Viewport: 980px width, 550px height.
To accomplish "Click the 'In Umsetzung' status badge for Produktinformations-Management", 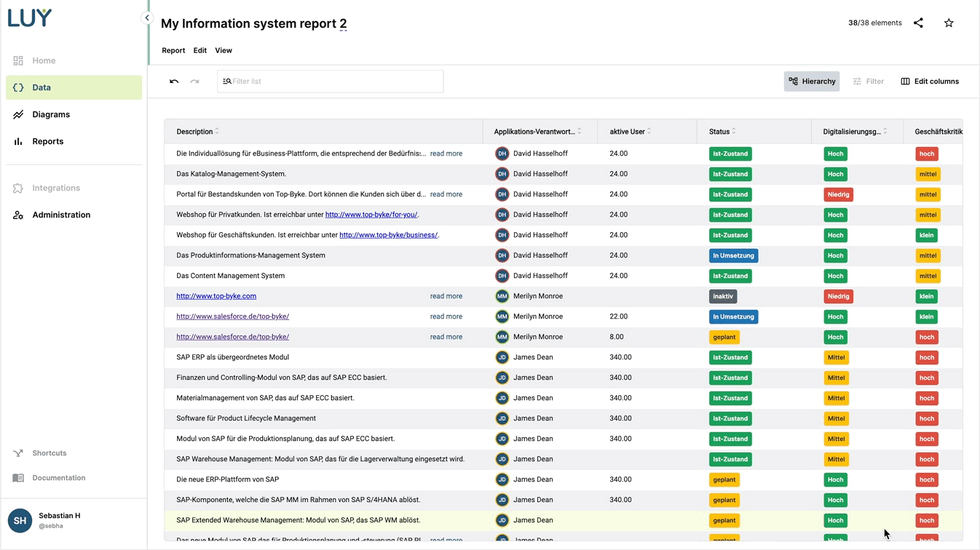I will pos(733,255).
